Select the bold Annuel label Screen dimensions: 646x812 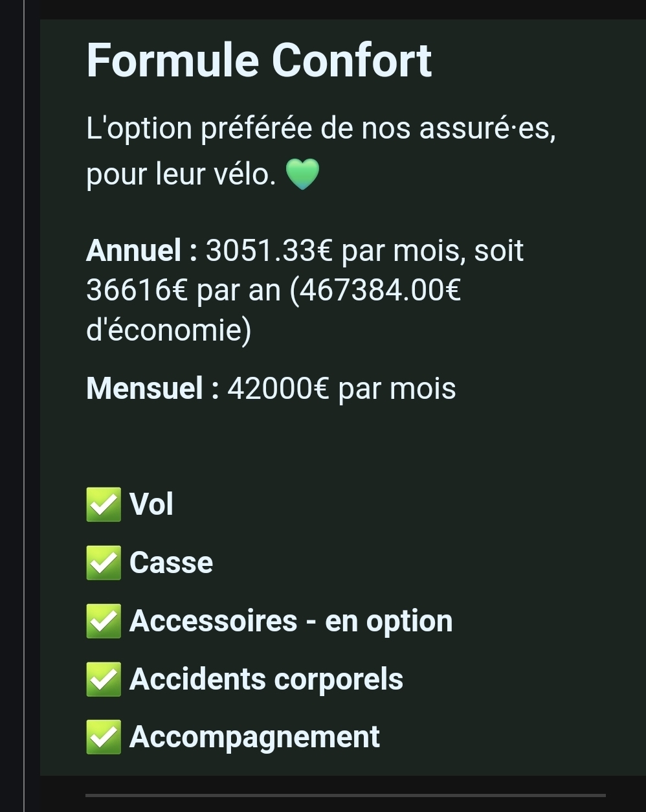pyautogui.click(x=134, y=251)
